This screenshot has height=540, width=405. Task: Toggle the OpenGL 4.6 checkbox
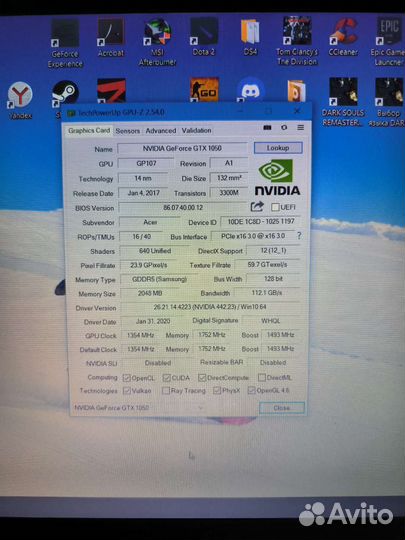click(251, 390)
